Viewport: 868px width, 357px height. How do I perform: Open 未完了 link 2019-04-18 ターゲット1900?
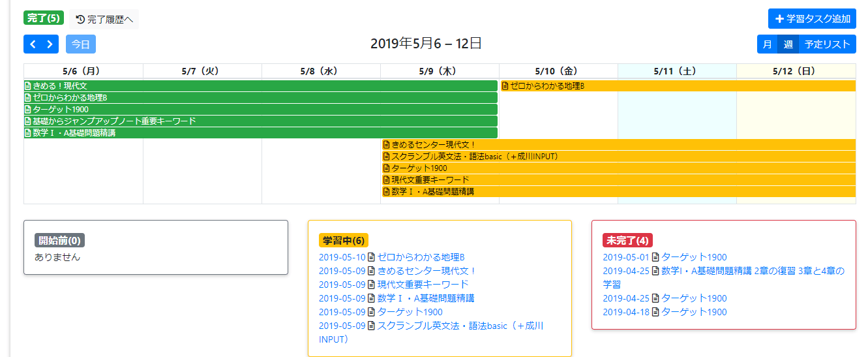pyautogui.click(x=665, y=312)
